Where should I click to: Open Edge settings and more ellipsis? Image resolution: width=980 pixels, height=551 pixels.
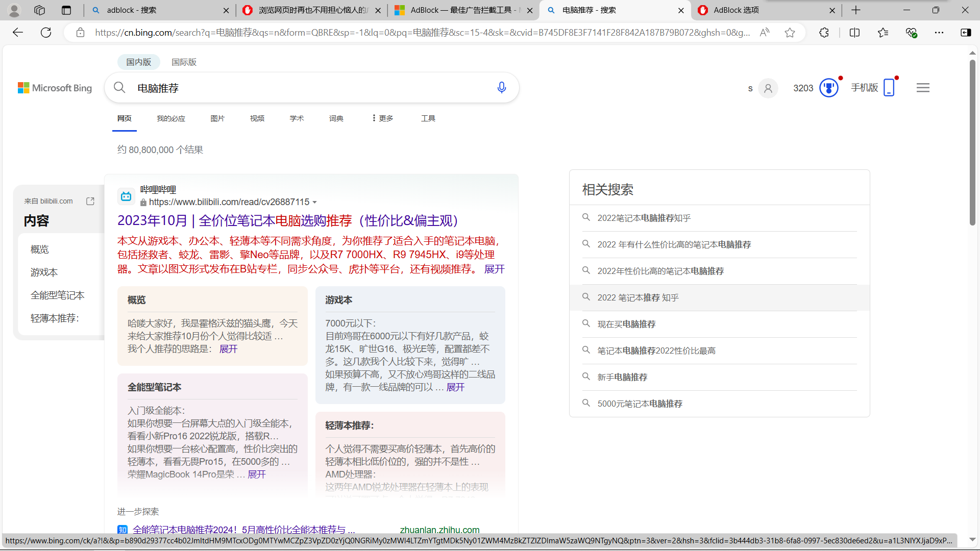tap(939, 33)
